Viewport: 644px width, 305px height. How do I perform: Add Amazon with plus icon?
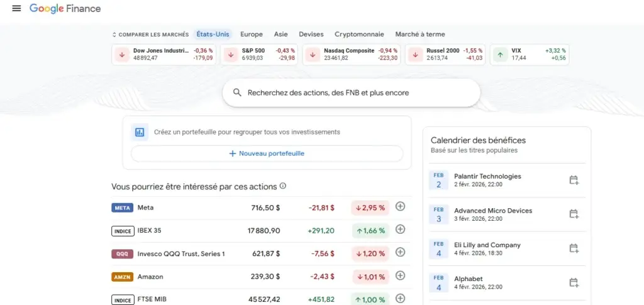tap(400, 275)
